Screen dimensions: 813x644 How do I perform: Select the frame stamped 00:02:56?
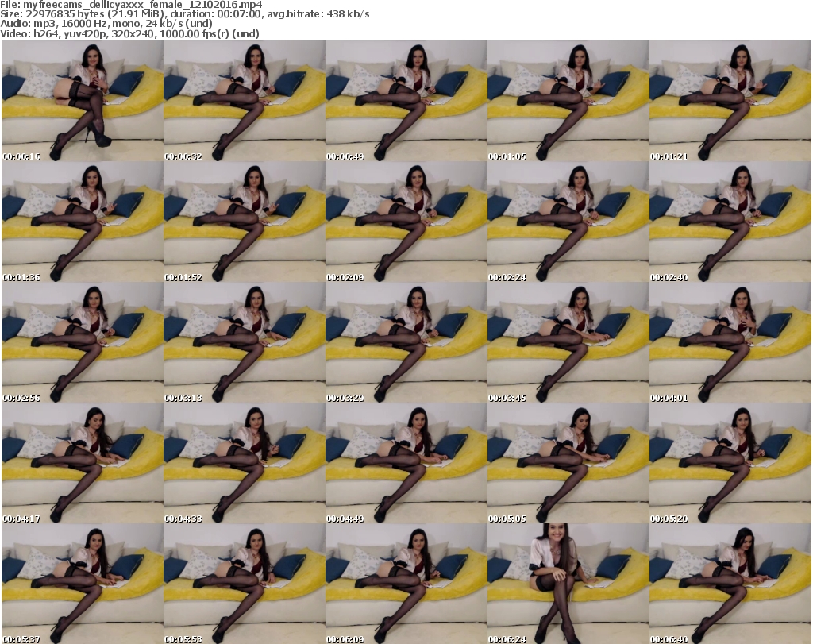pyautogui.click(x=82, y=343)
